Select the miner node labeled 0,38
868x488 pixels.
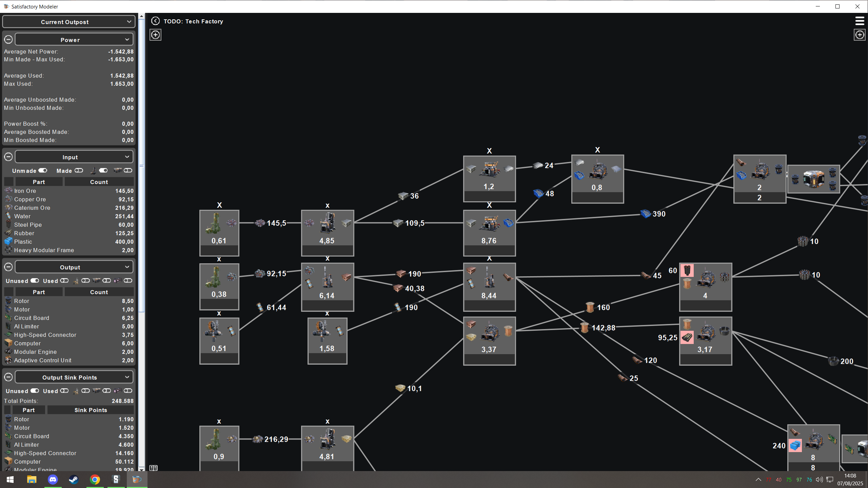pos(219,287)
